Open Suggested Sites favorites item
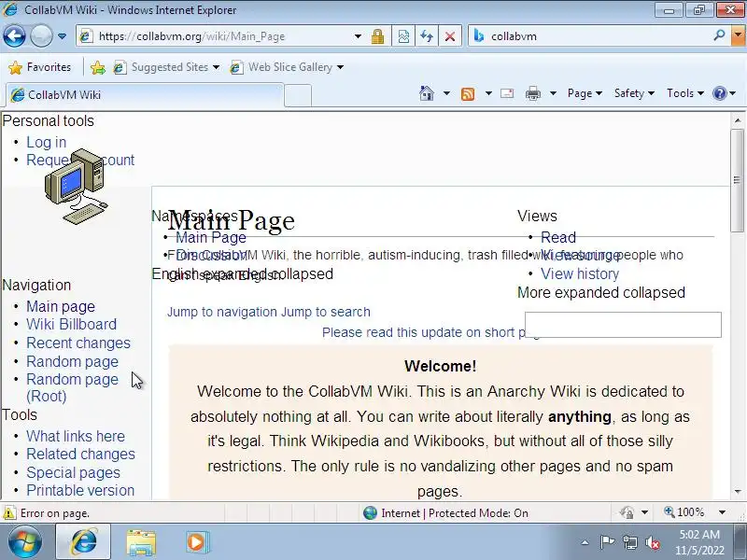This screenshot has height=560, width=747. [166, 67]
